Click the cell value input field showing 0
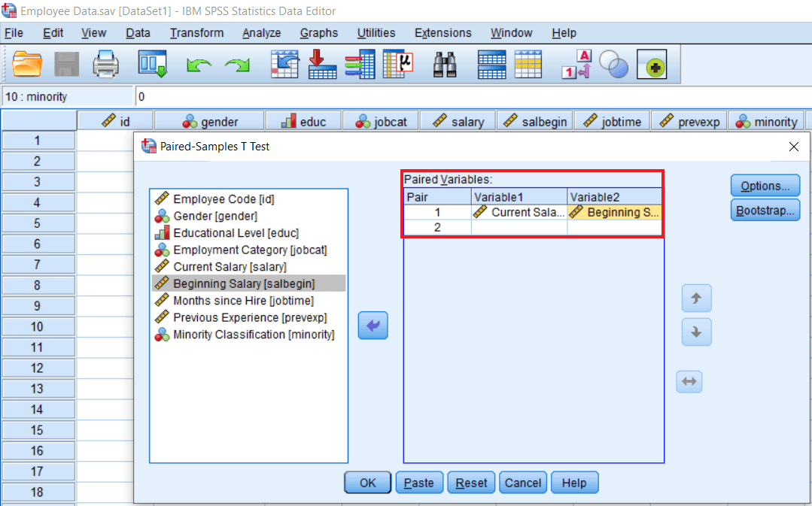Viewport: 812px width, 506px height. [x=473, y=97]
